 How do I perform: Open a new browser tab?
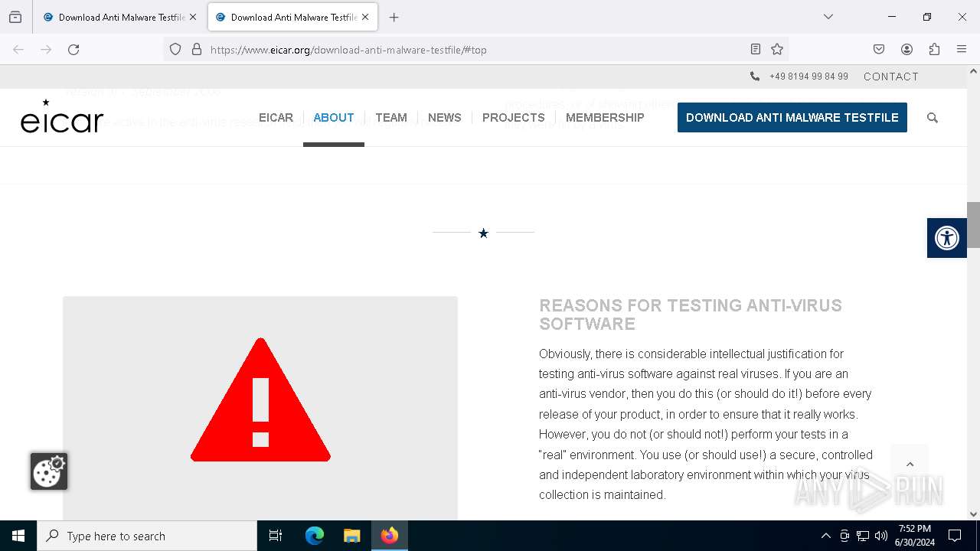394,17
